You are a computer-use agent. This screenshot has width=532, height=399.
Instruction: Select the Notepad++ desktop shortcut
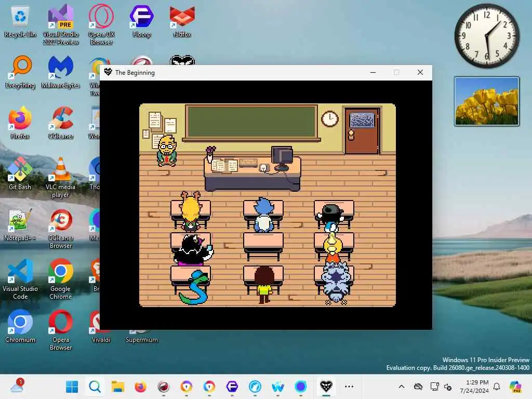pyautogui.click(x=20, y=224)
